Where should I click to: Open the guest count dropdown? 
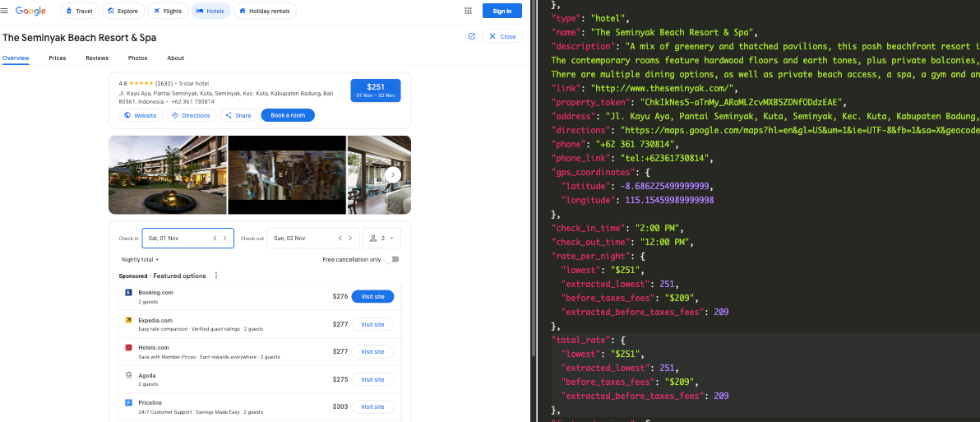(382, 238)
